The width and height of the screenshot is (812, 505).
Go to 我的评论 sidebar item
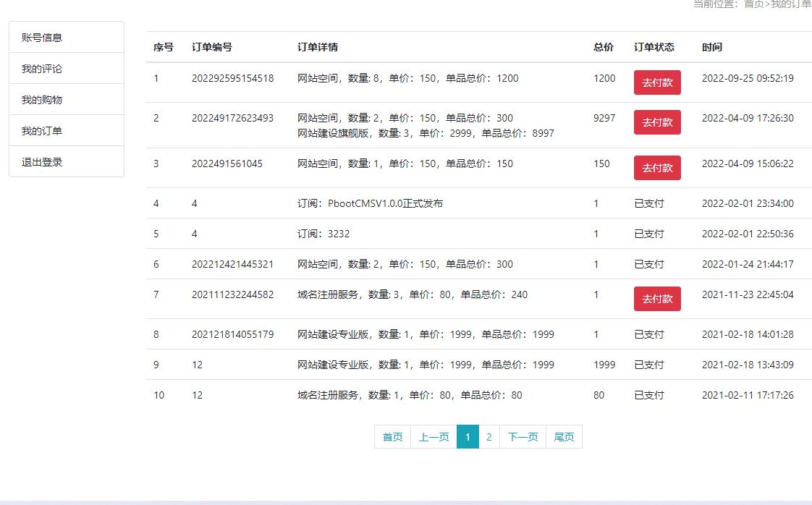[x=42, y=69]
